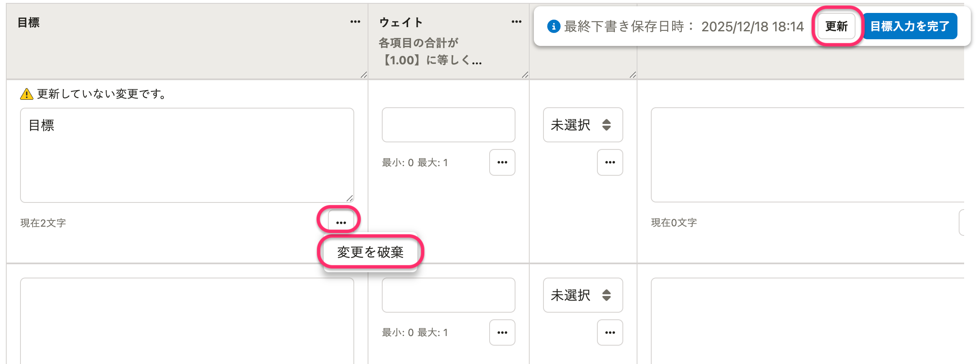The image size is (980, 364).
Task: Open the ウェイト column header ellipsis menu
Action: pyautogui.click(x=516, y=22)
